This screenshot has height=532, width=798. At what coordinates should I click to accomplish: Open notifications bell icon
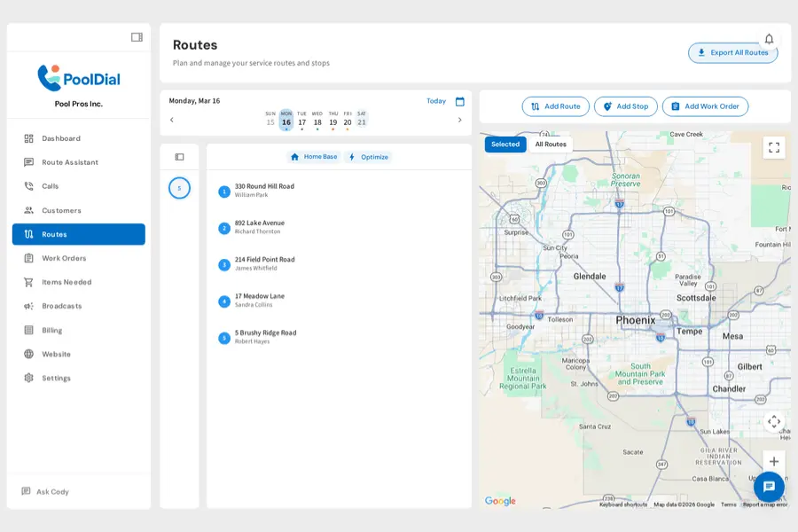(x=769, y=39)
